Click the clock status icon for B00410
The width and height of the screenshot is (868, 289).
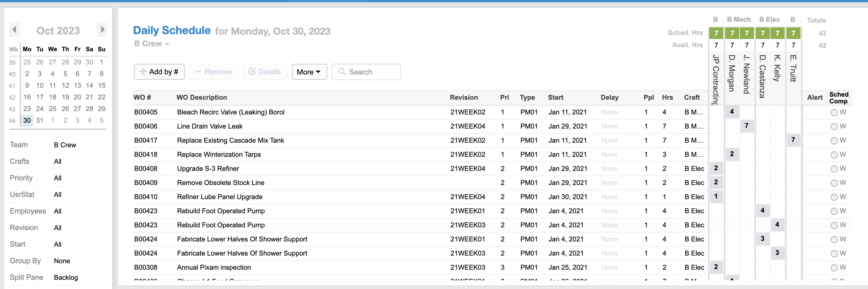[x=834, y=197]
